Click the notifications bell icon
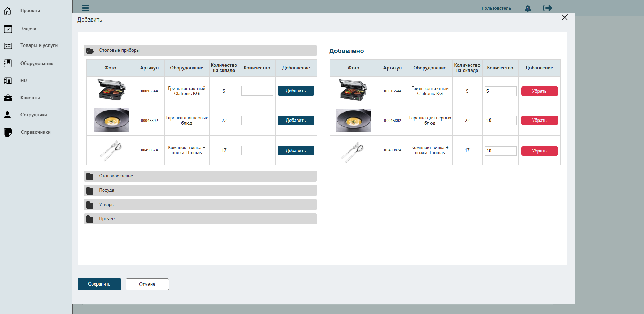Screen dimensions: 644x314 pyautogui.click(x=528, y=8)
